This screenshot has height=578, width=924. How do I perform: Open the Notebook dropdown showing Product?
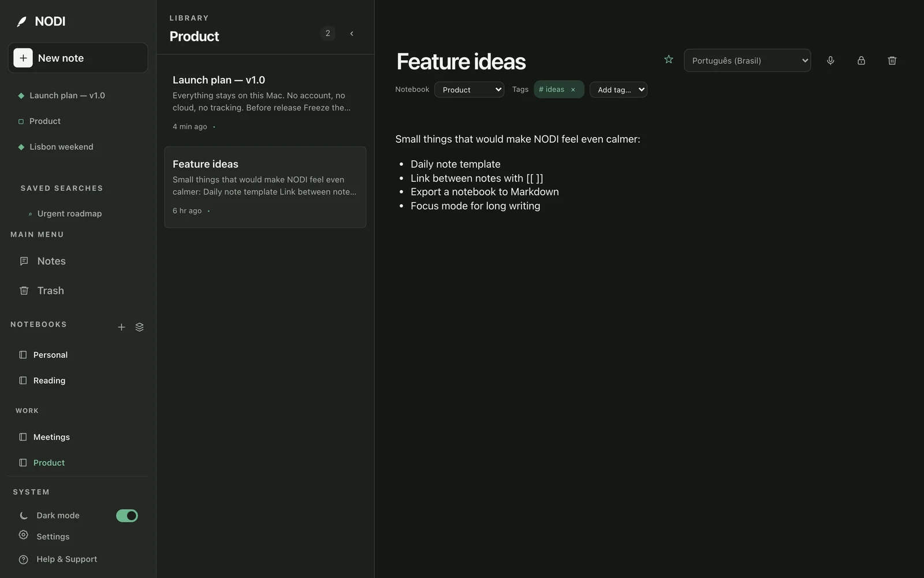click(x=469, y=90)
